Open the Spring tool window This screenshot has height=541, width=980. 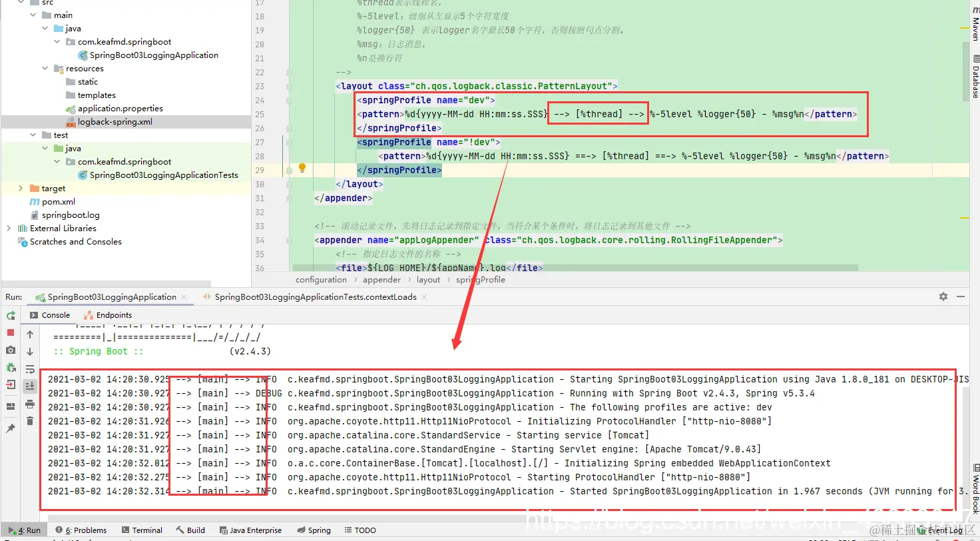(x=314, y=530)
